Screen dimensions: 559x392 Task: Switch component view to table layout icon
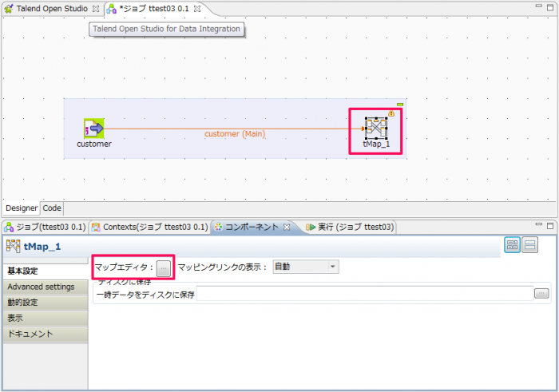[x=513, y=245]
